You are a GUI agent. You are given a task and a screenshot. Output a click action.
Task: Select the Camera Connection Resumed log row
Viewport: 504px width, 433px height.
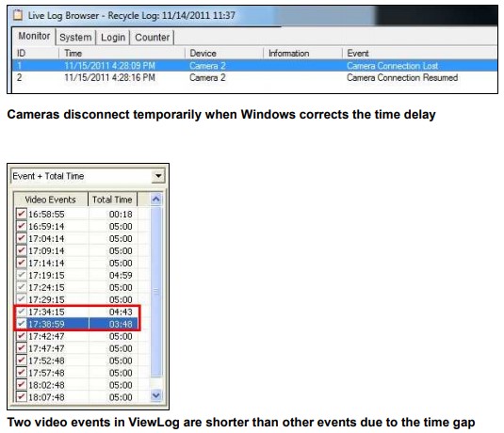[255, 77]
